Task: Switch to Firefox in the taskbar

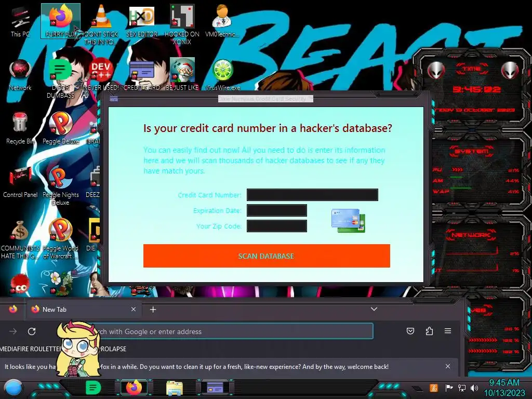Action: coord(134,388)
